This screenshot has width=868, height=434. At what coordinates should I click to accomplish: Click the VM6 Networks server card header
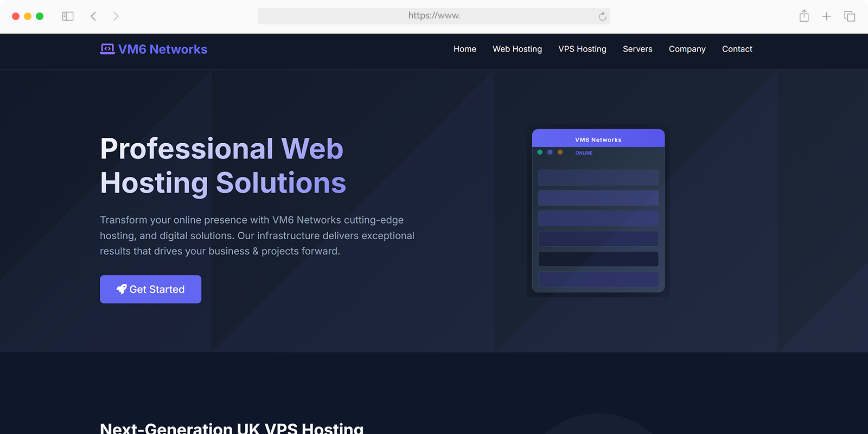tap(598, 139)
